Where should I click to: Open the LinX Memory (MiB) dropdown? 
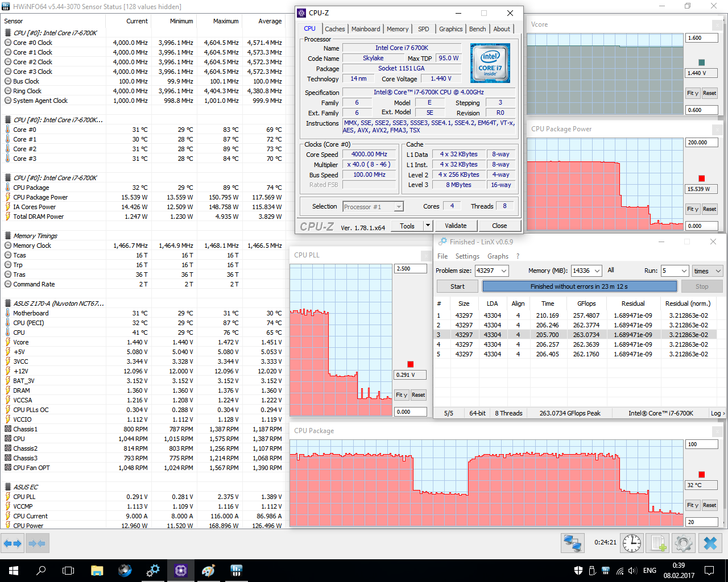coord(597,271)
